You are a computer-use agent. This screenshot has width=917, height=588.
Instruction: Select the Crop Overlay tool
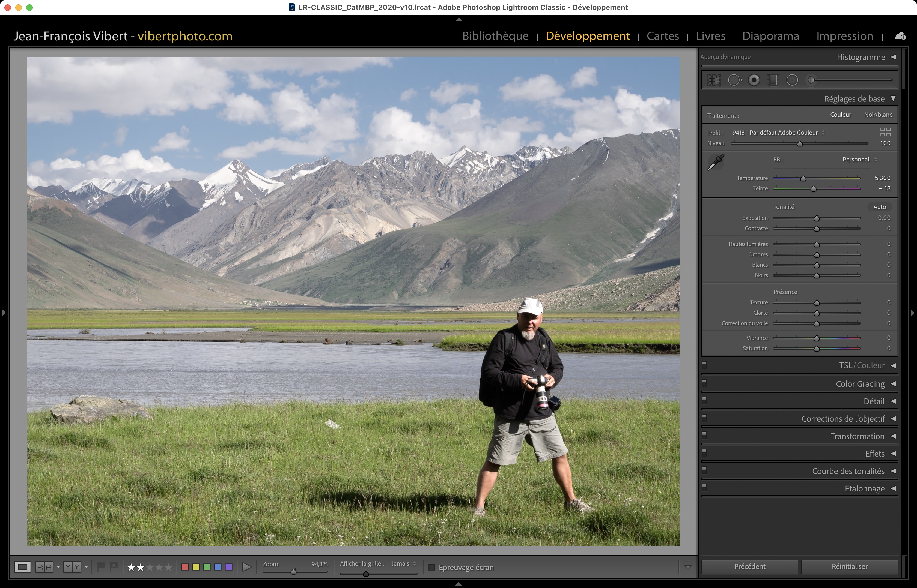point(714,80)
